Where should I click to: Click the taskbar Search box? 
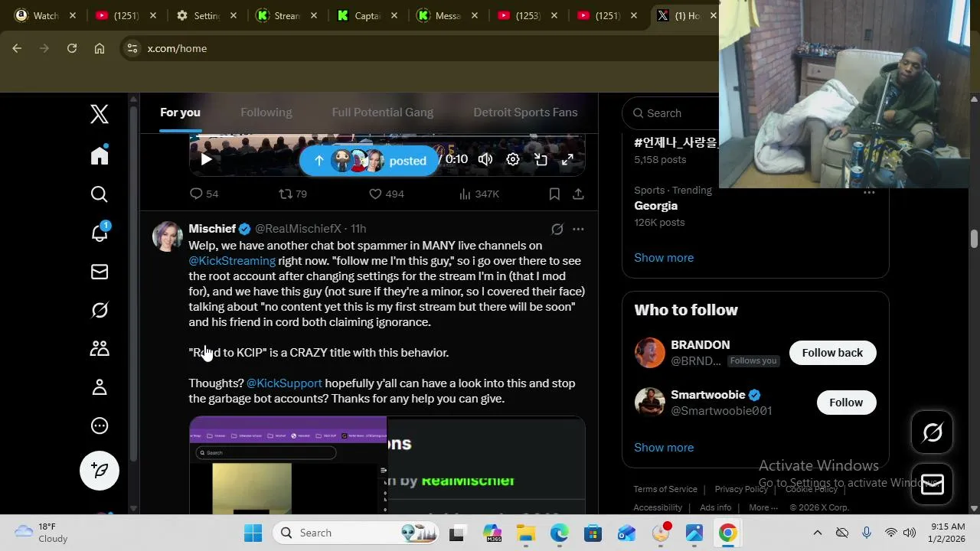pos(358,533)
